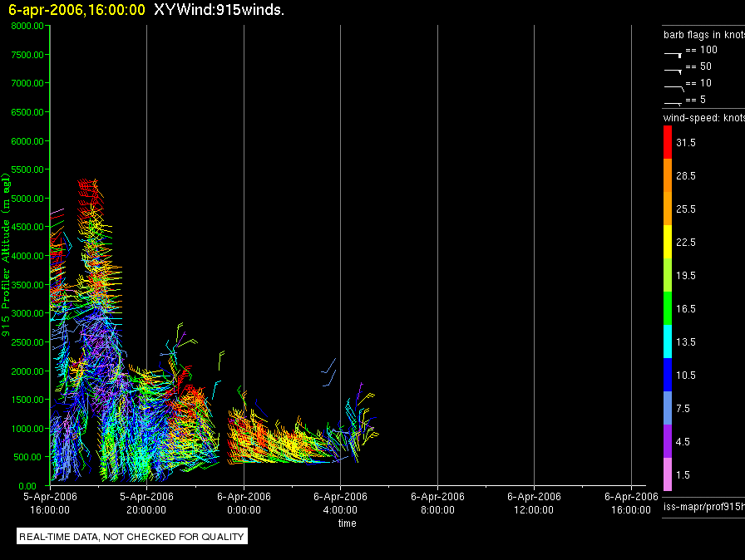
Task: Click the purple 4.5 knots color swatch
Action: [667, 441]
